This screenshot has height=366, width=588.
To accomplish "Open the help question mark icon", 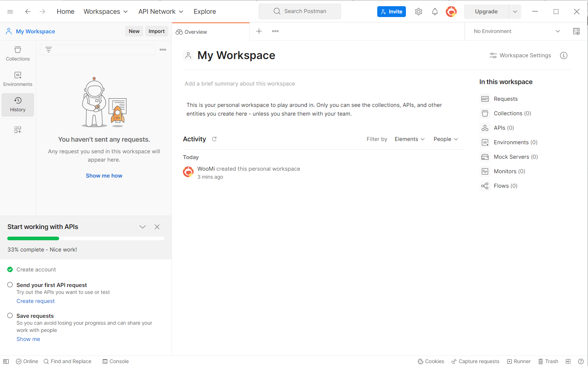I will click(x=581, y=361).
